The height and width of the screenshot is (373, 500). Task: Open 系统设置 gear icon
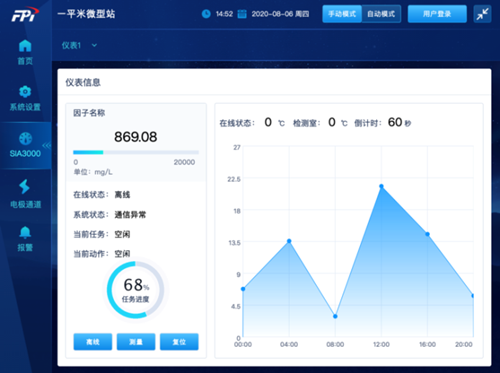pyautogui.click(x=25, y=91)
